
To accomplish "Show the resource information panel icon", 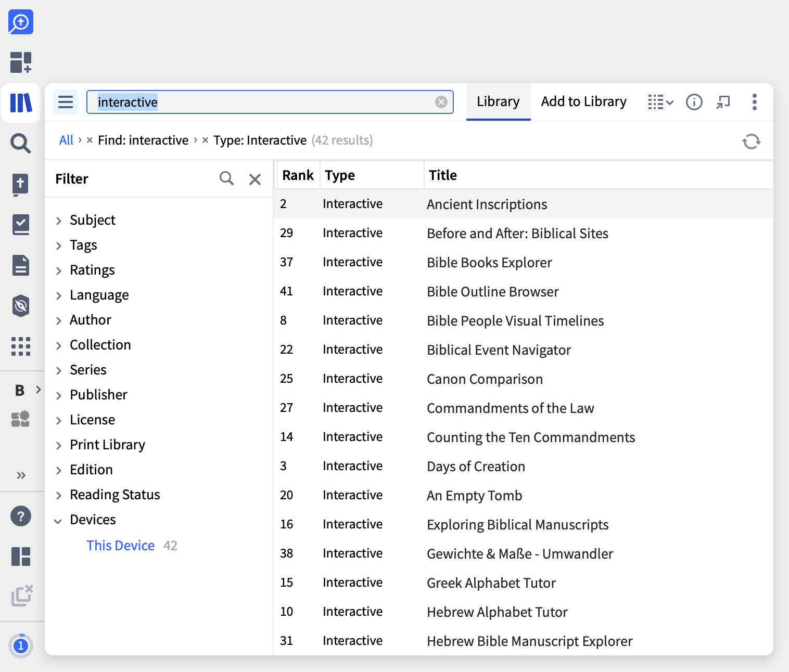I will coord(694,102).
